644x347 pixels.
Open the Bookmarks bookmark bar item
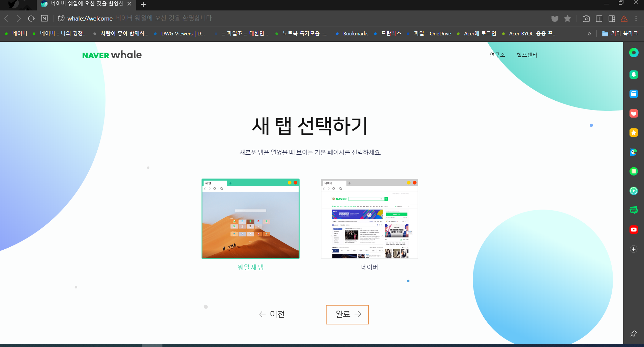point(352,33)
